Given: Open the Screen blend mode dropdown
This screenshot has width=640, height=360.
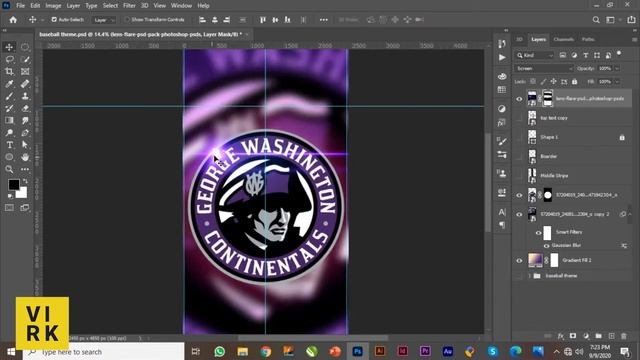Looking at the screenshot, I should [x=544, y=69].
